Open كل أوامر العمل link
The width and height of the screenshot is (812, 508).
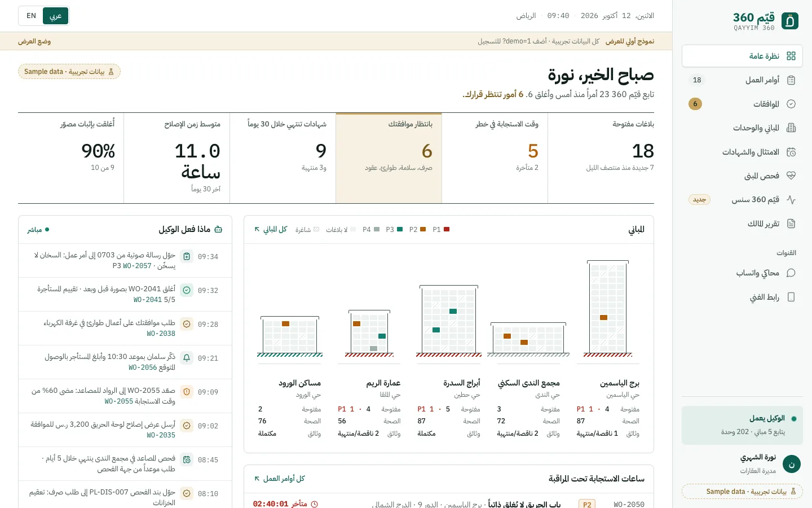[x=280, y=479]
